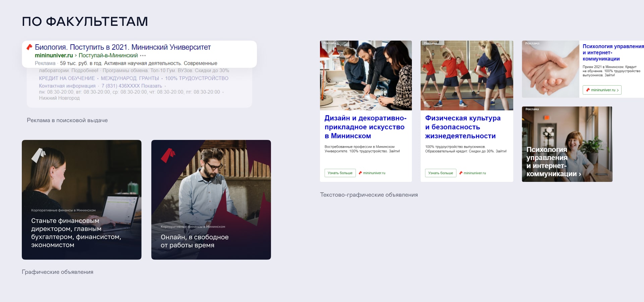644x302 pixels.
Task: Click the Нижний Новгород location text
Action: (59, 98)
